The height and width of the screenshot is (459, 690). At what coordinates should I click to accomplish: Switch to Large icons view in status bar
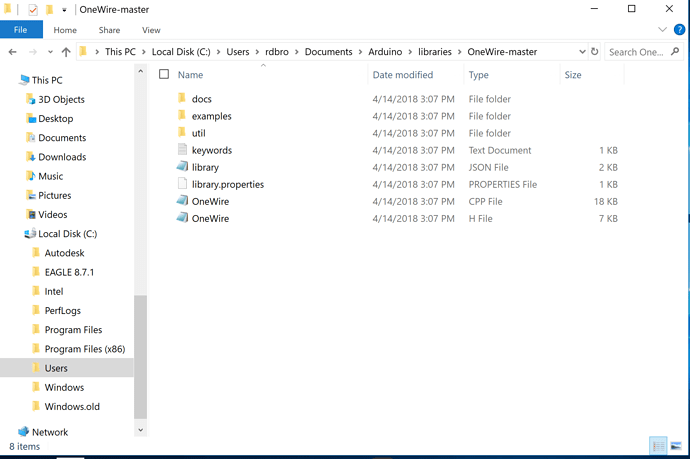tap(676, 447)
